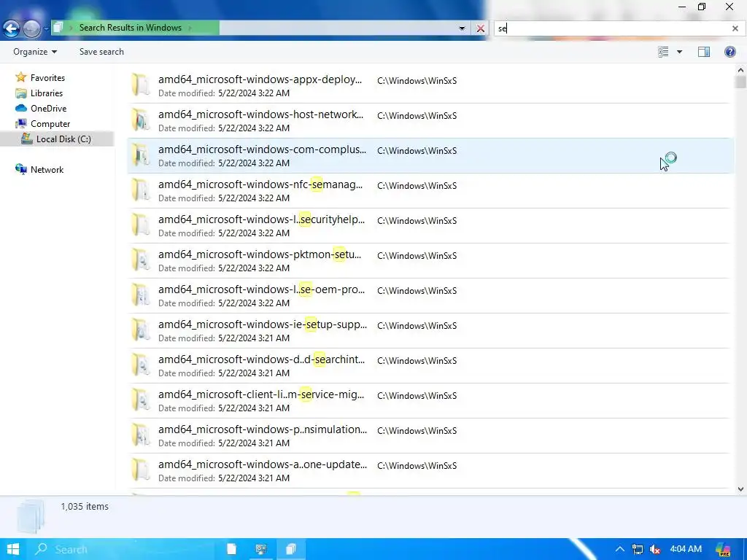Screen dimensions: 747x560
Task: Select the one-update folder result
Action: (429, 470)
